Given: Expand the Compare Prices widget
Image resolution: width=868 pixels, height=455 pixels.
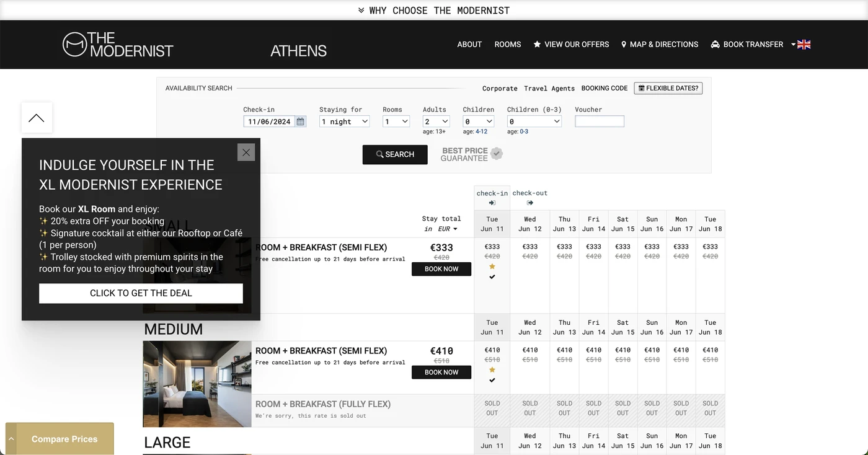Looking at the screenshot, I should (60, 439).
